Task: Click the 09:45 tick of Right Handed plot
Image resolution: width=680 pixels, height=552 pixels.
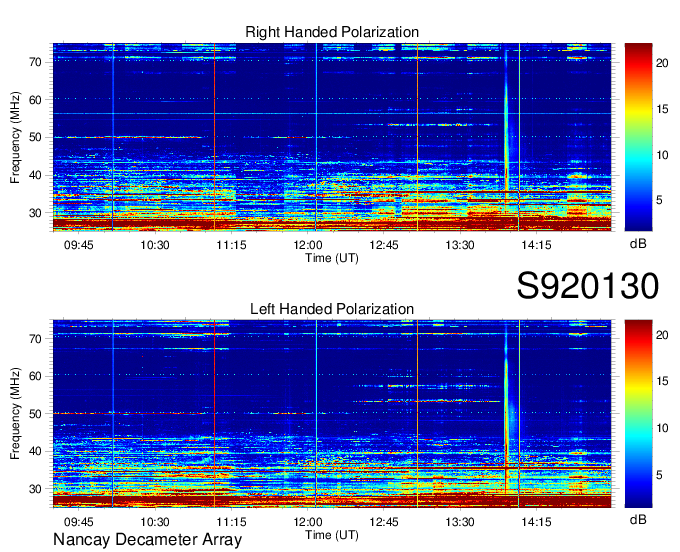Action: 78,245
